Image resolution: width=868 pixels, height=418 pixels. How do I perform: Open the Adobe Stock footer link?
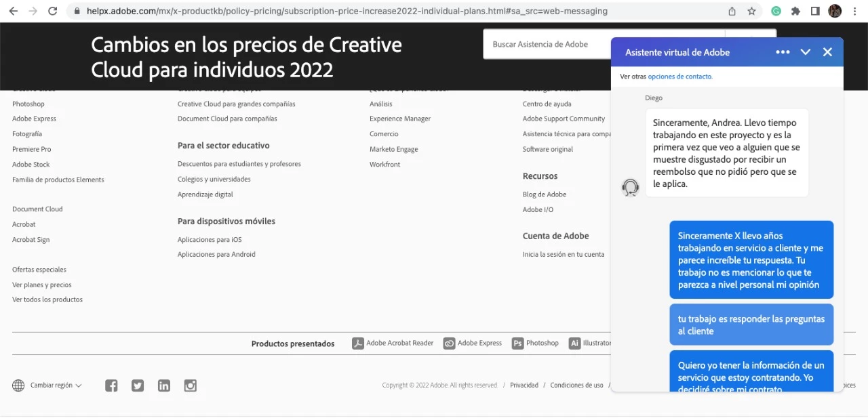pyautogui.click(x=31, y=165)
